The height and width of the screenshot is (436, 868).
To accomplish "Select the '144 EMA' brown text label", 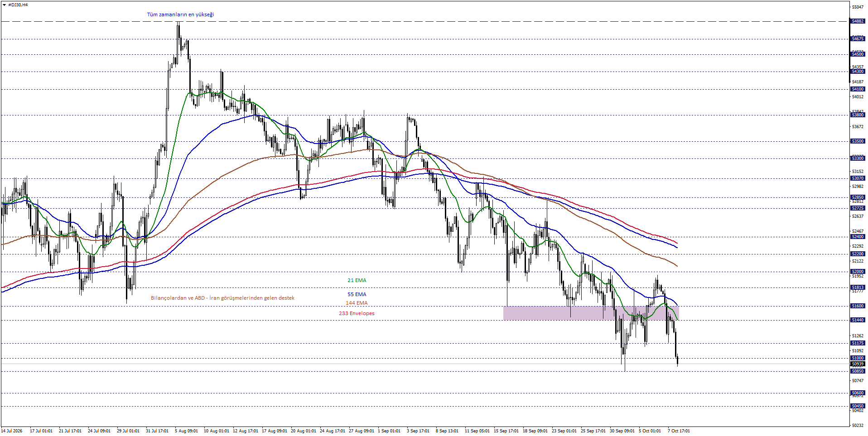I will coord(357,303).
